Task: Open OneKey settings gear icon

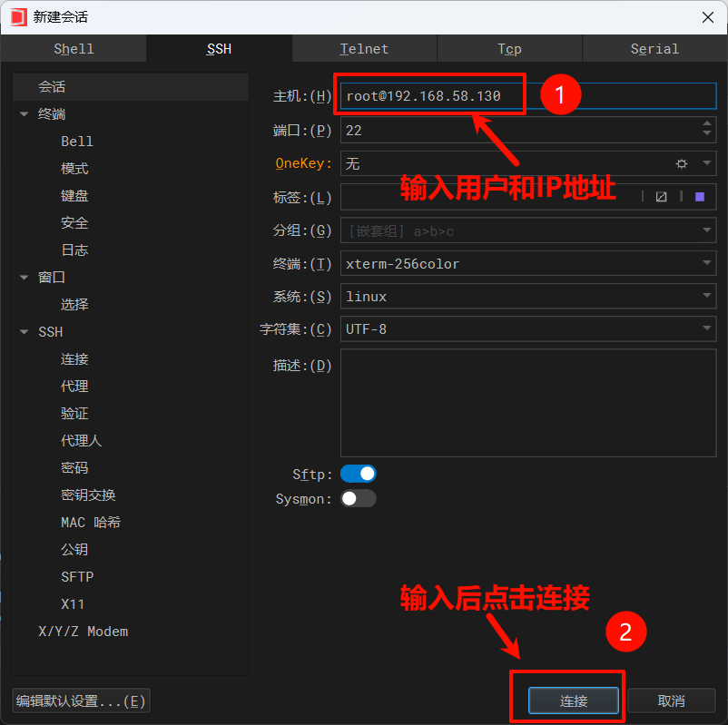Action: tap(682, 163)
